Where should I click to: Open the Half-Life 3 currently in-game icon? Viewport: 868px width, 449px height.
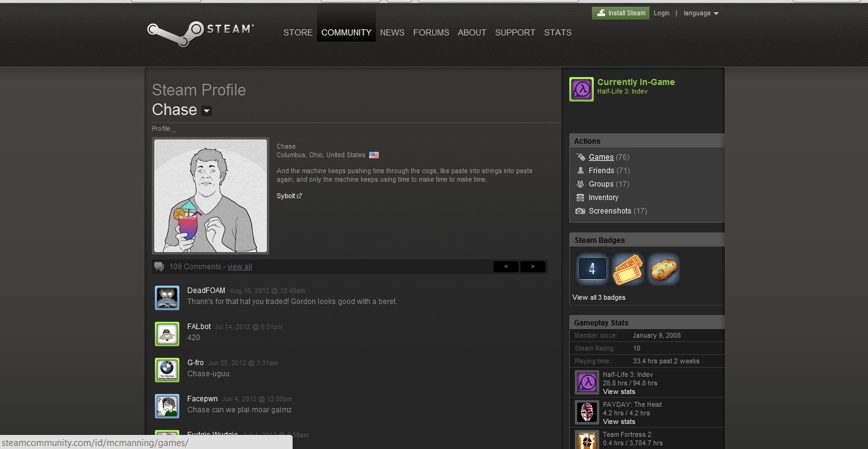581,89
